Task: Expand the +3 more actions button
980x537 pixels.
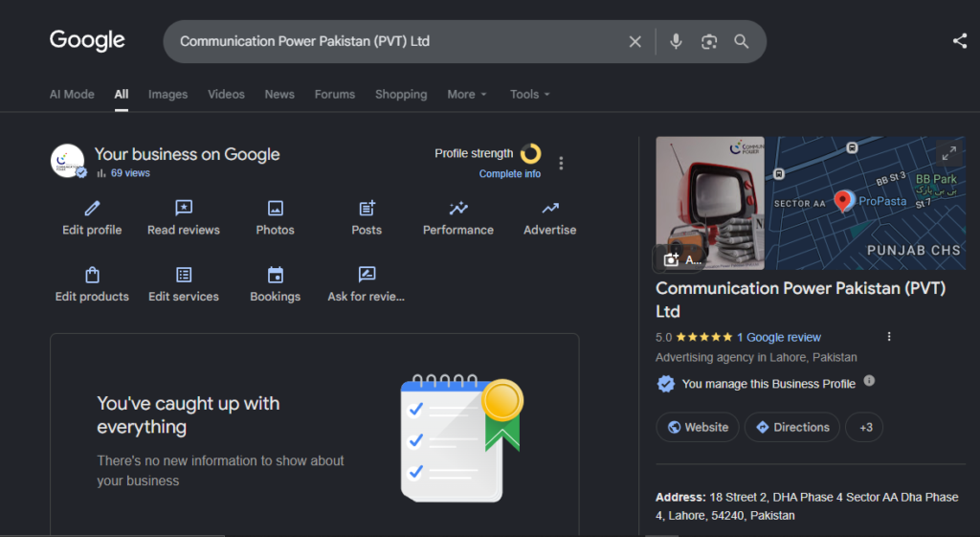Action: coord(865,427)
